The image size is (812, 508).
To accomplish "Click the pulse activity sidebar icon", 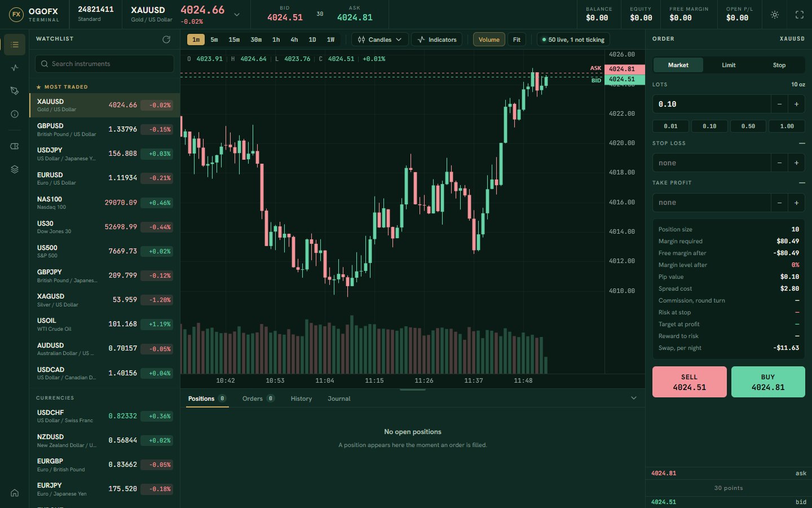I will [x=15, y=68].
